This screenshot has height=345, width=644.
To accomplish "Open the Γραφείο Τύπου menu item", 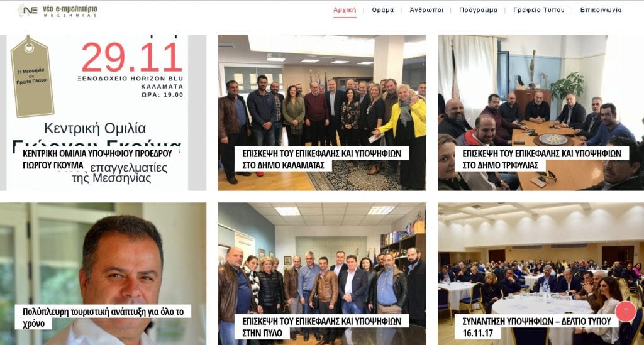I will [x=539, y=10].
